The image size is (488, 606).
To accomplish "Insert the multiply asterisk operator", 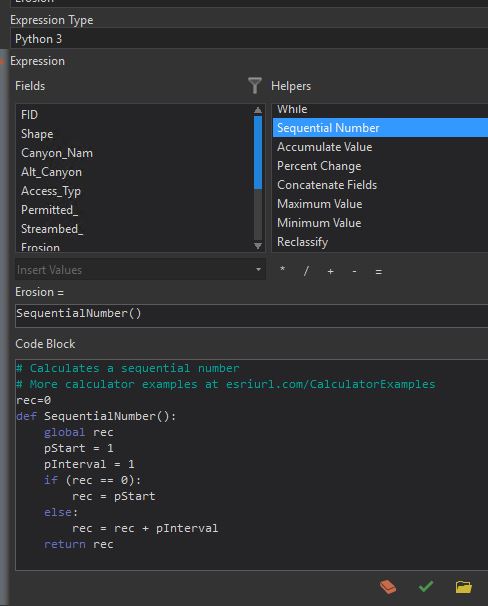I will tap(282, 271).
